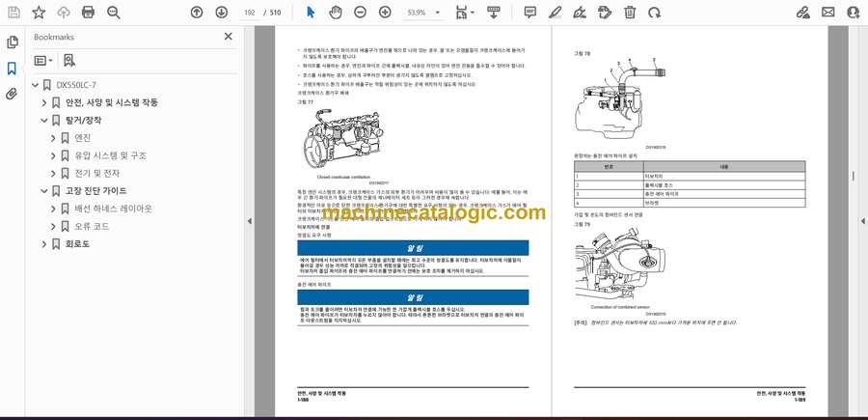This screenshot has width=868, height=420.
Task: Activate the arrow selection tool
Action: pos(311,13)
